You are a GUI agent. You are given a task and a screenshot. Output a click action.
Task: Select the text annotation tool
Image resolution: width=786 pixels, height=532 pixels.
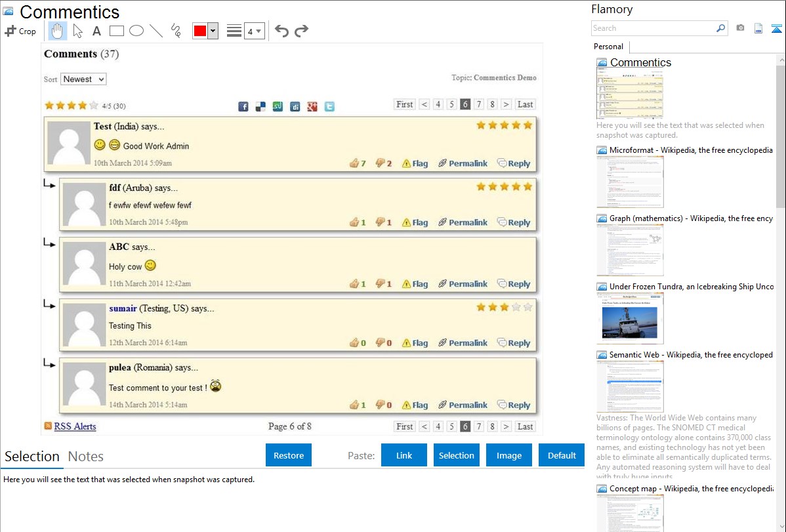96,31
